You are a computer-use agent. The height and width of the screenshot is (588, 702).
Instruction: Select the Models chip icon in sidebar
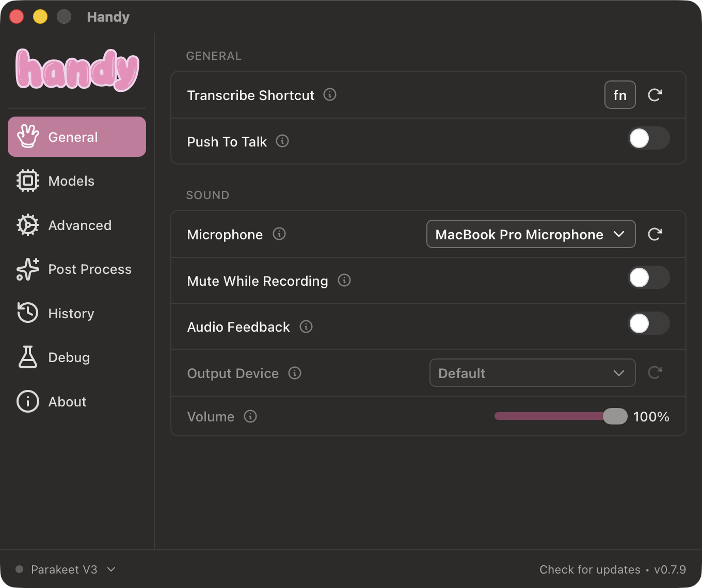(27, 181)
